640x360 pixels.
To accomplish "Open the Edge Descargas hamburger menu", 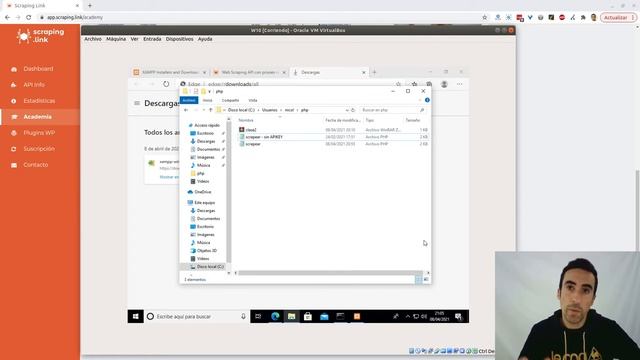I will click(137, 103).
